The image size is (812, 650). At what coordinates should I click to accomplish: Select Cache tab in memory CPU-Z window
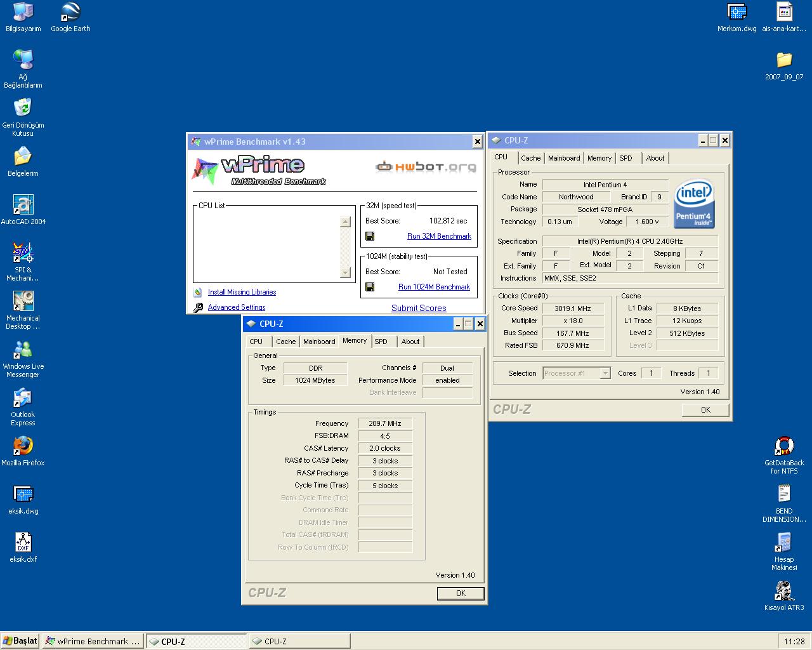(286, 342)
